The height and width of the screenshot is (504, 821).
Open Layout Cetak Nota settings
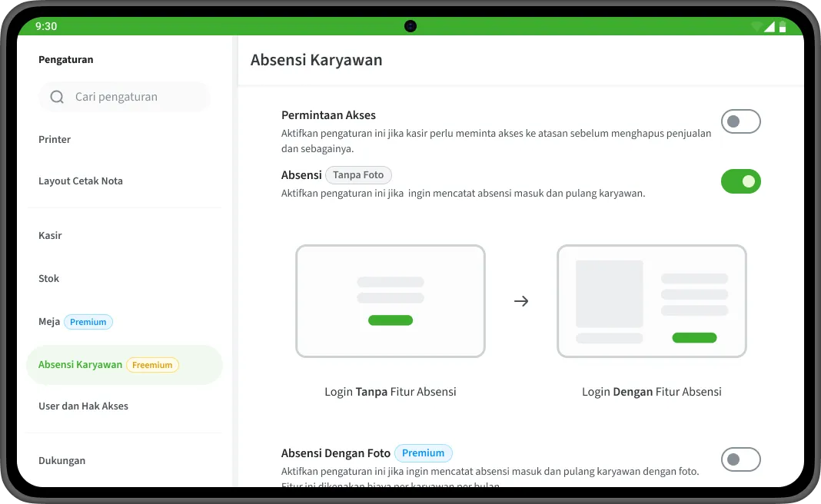tap(81, 181)
